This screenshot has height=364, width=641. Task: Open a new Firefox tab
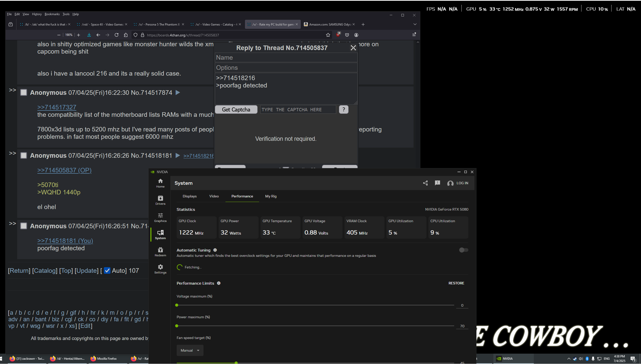(363, 24)
